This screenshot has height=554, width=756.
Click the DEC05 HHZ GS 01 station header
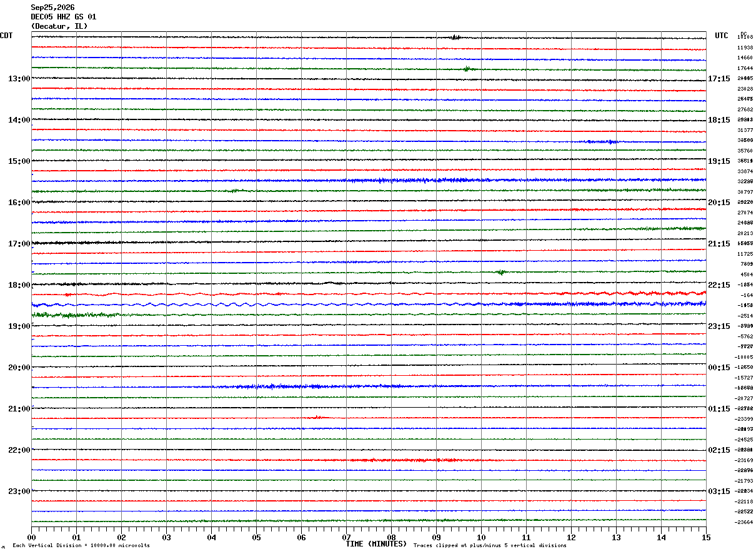(64, 17)
